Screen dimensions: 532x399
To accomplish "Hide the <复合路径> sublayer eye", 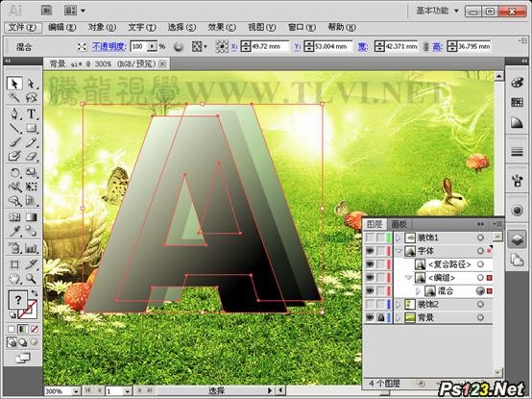I will 370,264.
